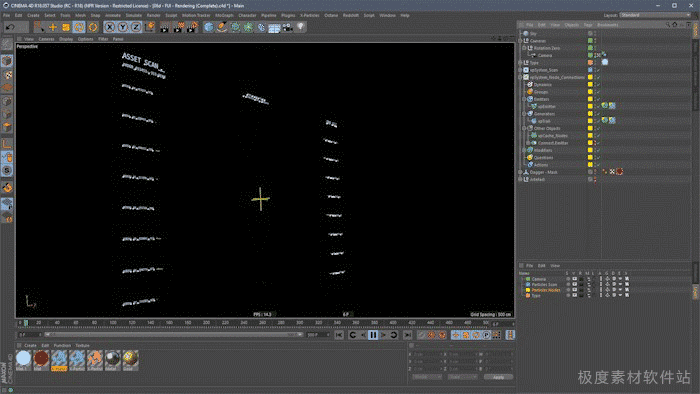Toggle Camera layer solo dot
The height and width of the screenshot is (394, 700).
[x=567, y=279]
